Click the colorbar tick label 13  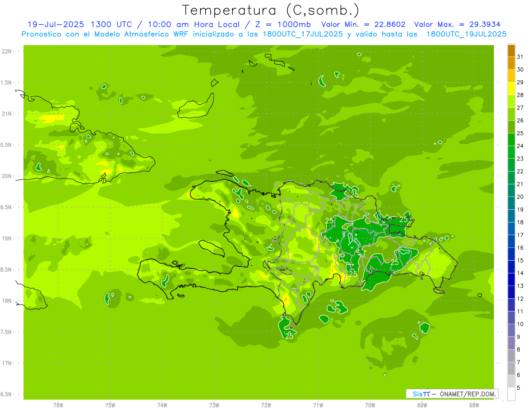(520, 286)
